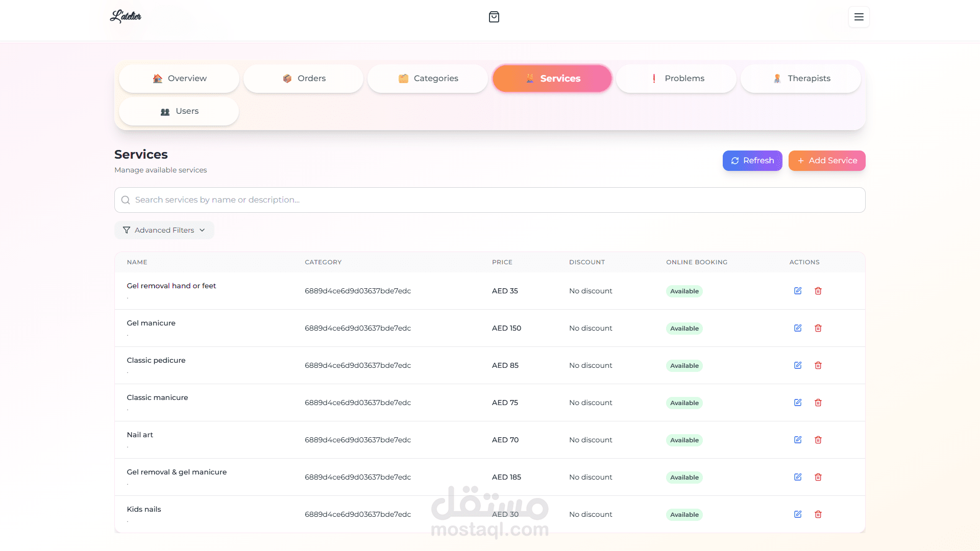Delete the Kids nails service
Viewport: 980px width, 551px height.
tap(818, 514)
